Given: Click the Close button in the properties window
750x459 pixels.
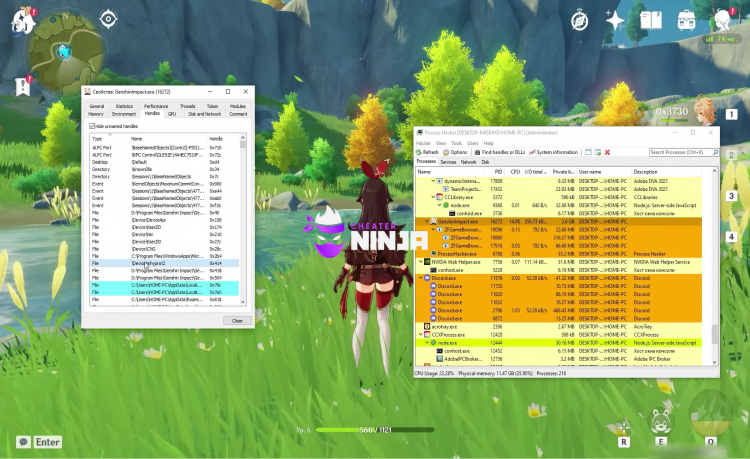Looking at the screenshot, I should 237,321.
